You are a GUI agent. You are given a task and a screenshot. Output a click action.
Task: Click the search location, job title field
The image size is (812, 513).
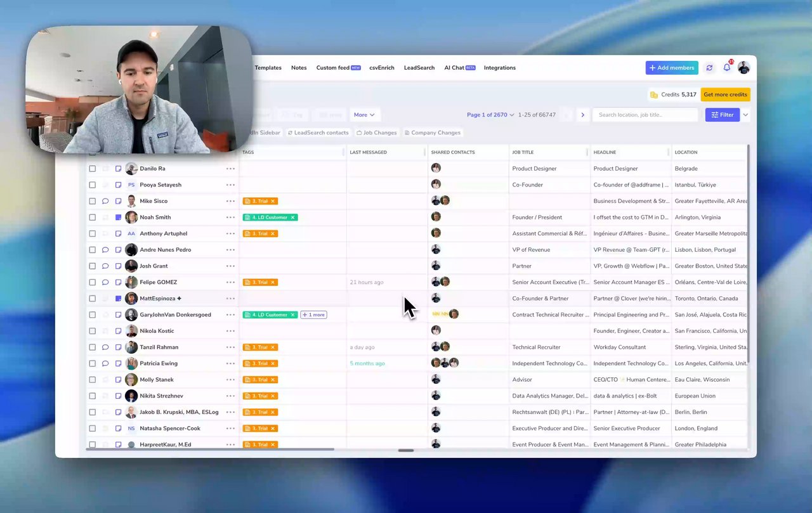coord(645,115)
